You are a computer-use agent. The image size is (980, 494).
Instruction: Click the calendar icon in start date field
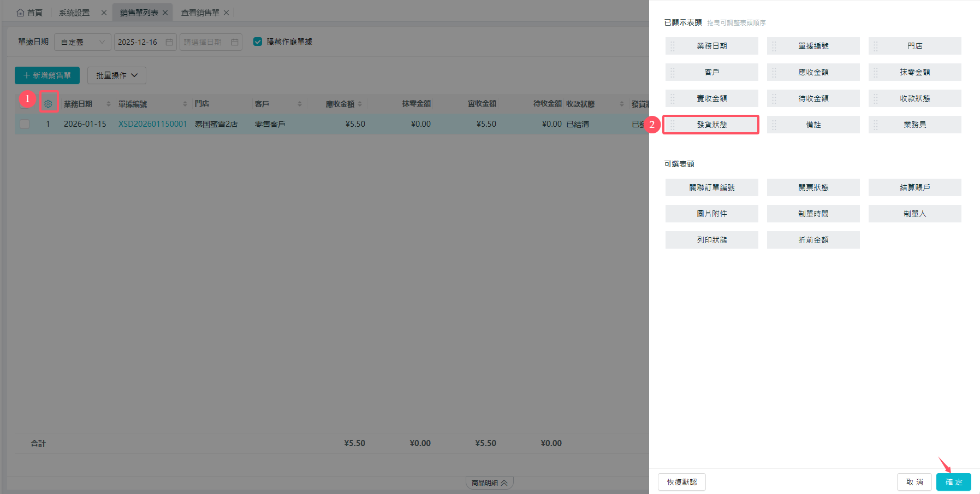169,42
